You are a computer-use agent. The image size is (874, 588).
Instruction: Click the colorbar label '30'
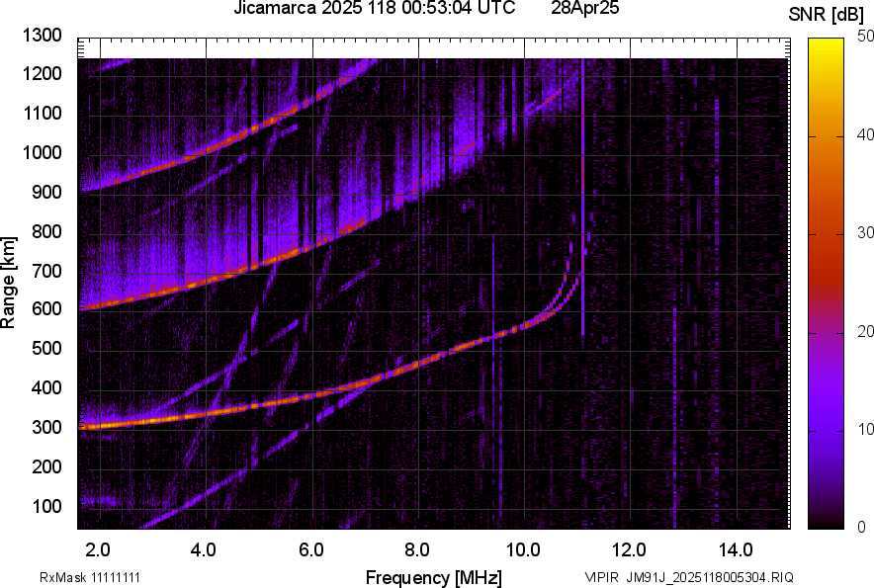pos(866,233)
